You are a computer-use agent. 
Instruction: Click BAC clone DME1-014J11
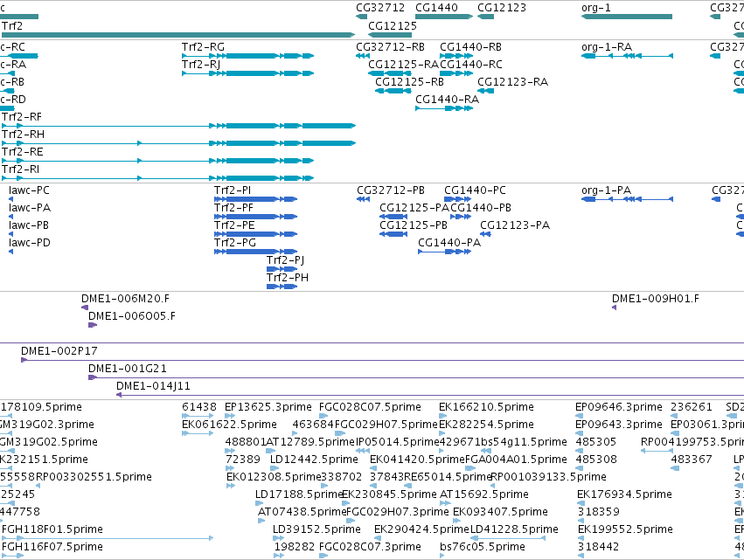pos(430,396)
